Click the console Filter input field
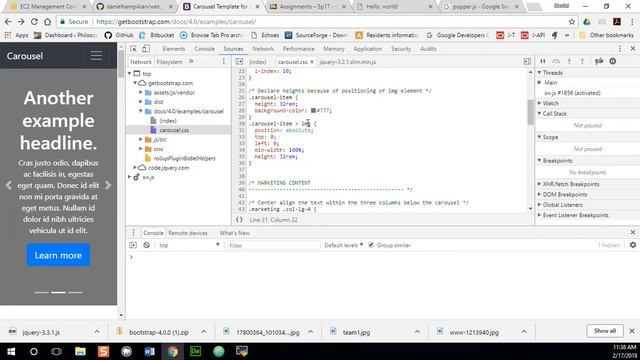The height and width of the screenshot is (360, 640). pos(273,245)
